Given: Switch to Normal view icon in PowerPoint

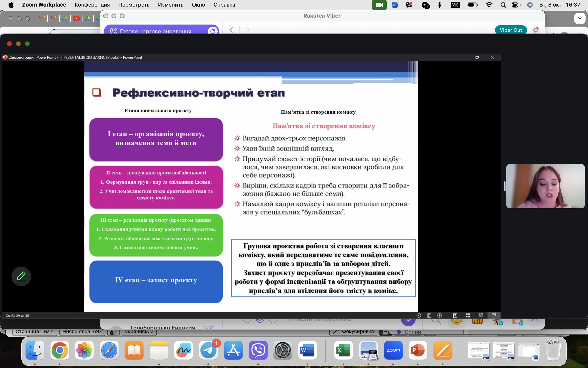Looking at the screenshot, I should (455, 315).
